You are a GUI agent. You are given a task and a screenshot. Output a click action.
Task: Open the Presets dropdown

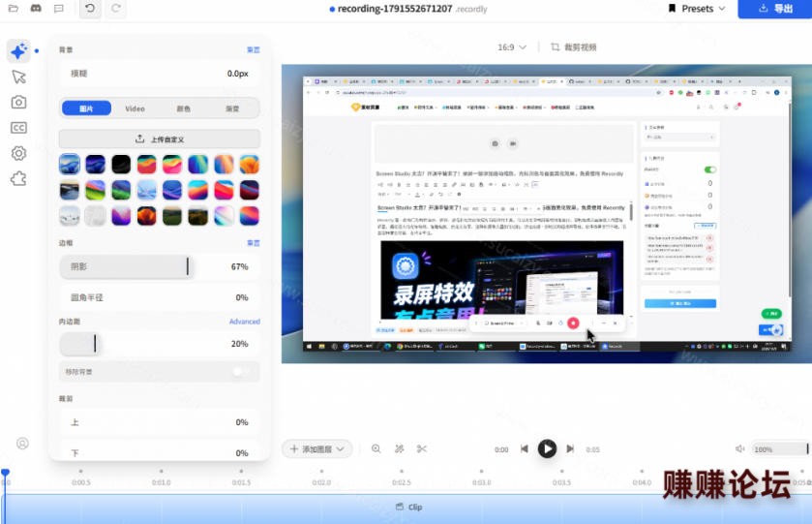point(697,9)
